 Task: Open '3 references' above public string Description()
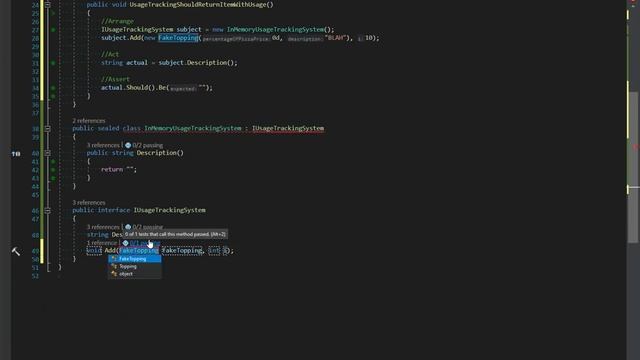tap(103, 145)
